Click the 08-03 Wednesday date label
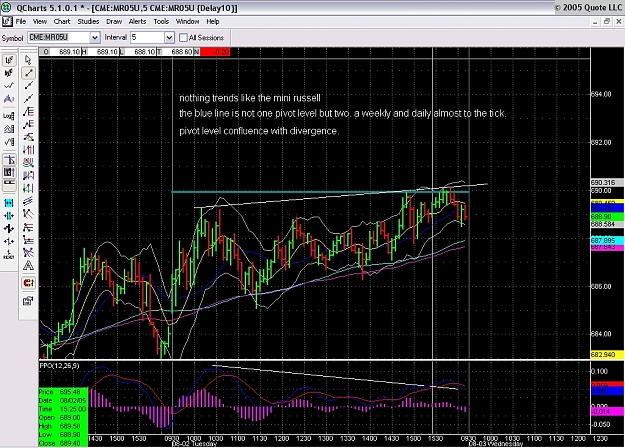This screenshot has height=448, width=625. pyautogui.click(x=495, y=444)
